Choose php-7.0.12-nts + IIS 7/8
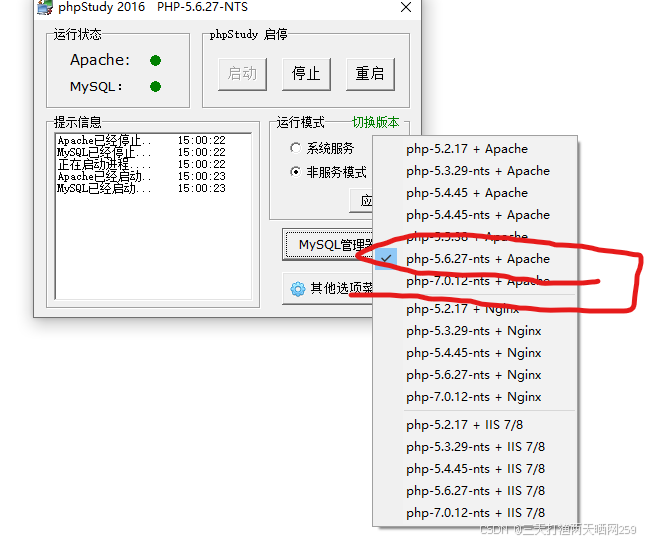Screen dimensions: 645x541 point(475,513)
